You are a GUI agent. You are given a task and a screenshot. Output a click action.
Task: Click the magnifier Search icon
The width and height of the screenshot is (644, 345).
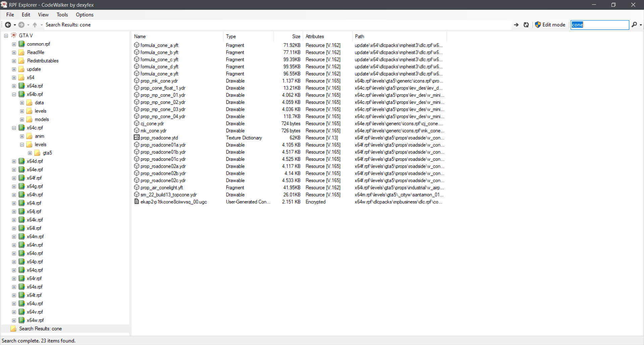click(634, 24)
